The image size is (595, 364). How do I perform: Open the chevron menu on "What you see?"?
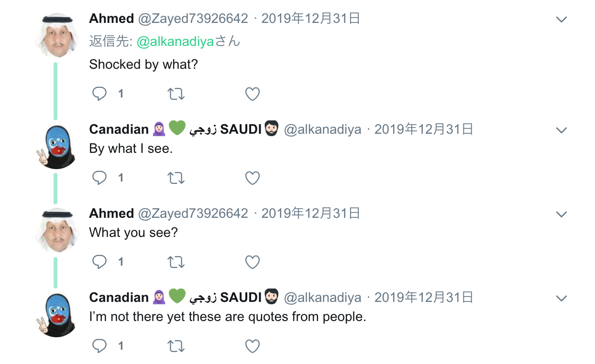point(562,214)
